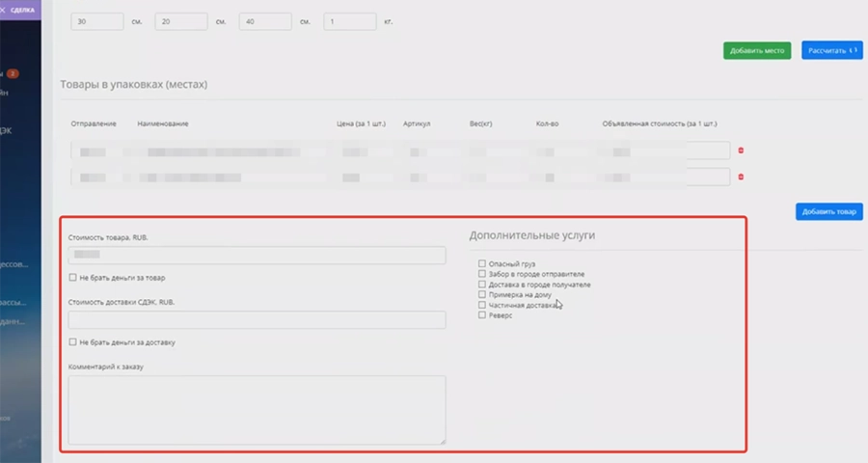
Task: Close the СДЕЛКА panel with X
Action: 3,10
